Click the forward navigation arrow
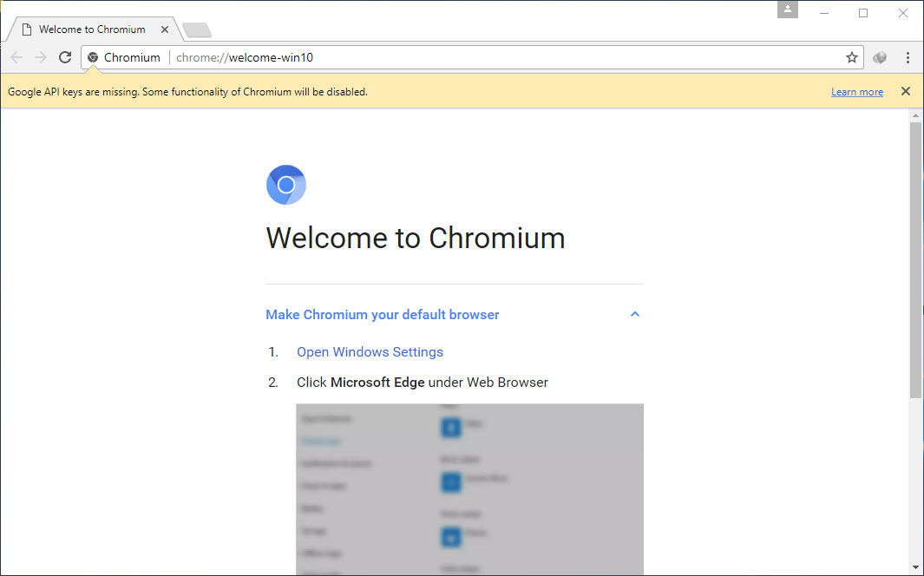 pyautogui.click(x=41, y=57)
